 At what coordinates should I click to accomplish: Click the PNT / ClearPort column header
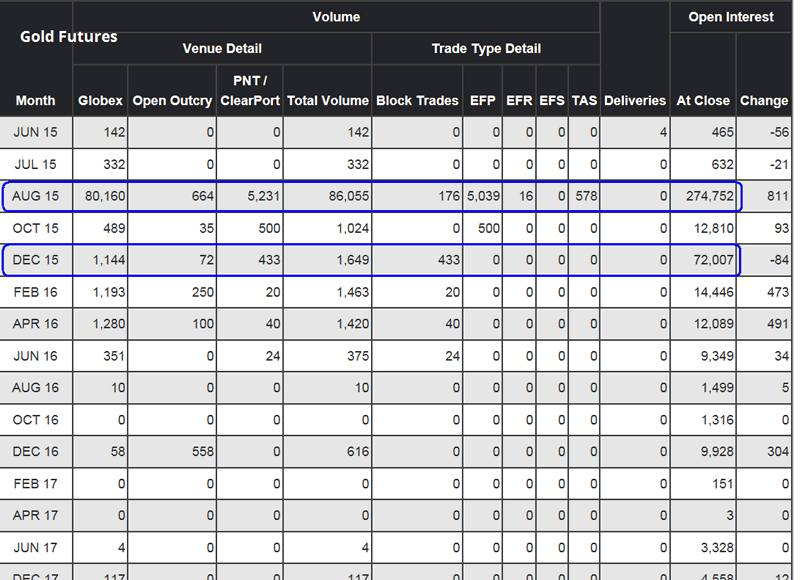(249, 90)
